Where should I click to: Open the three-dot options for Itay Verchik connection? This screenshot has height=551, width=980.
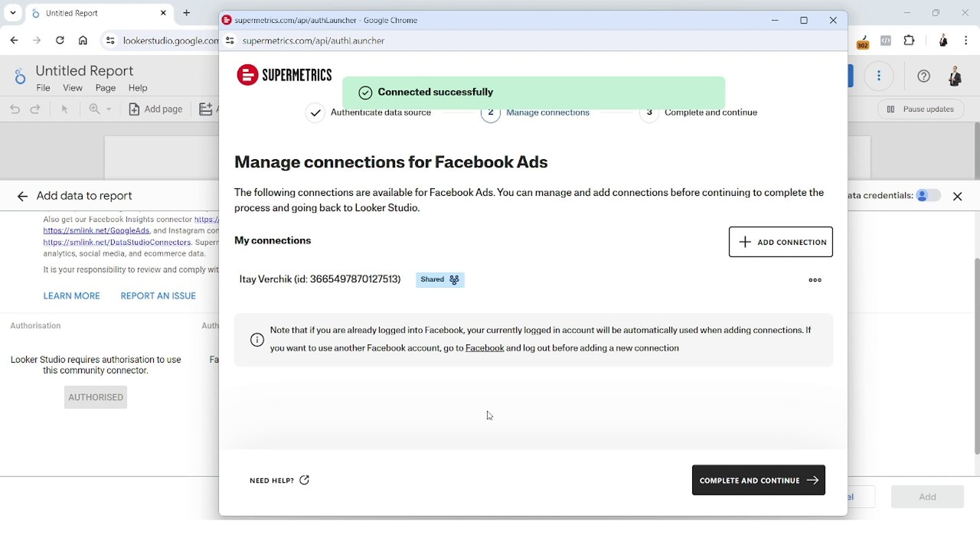[x=815, y=280]
